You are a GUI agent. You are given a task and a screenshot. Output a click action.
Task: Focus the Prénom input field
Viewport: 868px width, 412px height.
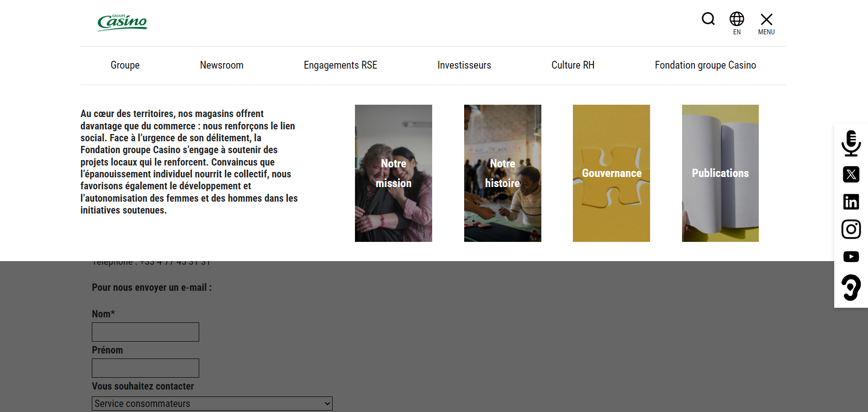click(145, 368)
